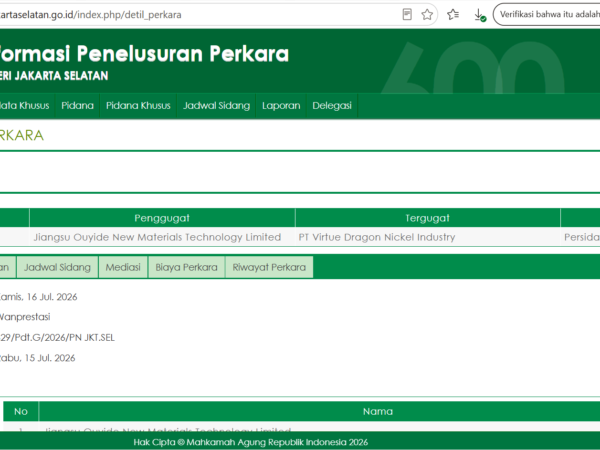This screenshot has height=450, width=600.
Task: Switch to Riwayat Perkara tab
Action: point(269,267)
